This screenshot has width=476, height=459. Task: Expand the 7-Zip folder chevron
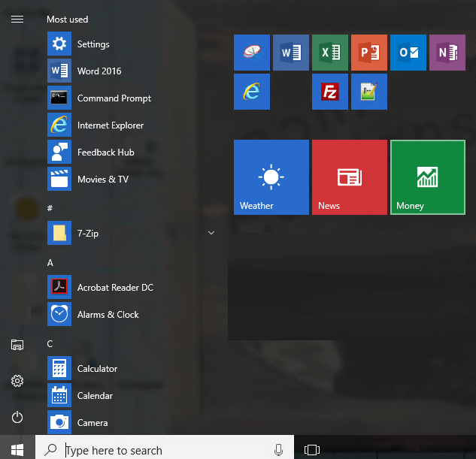tap(211, 234)
